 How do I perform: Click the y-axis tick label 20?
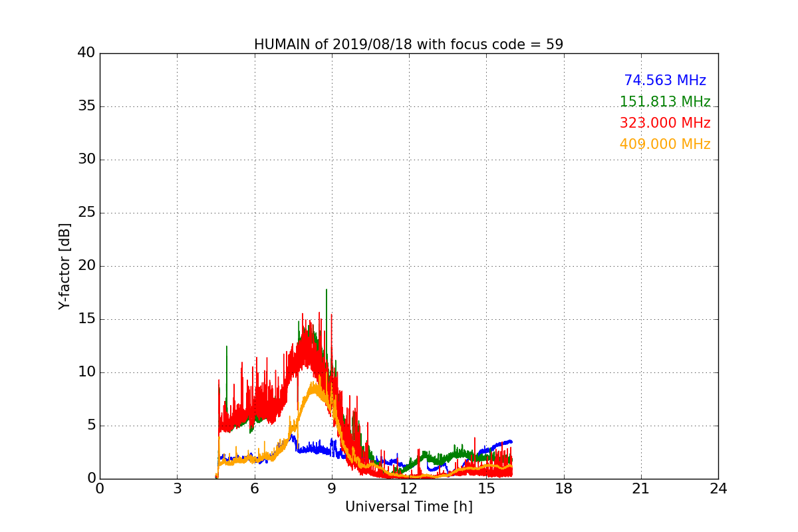[x=86, y=266]
